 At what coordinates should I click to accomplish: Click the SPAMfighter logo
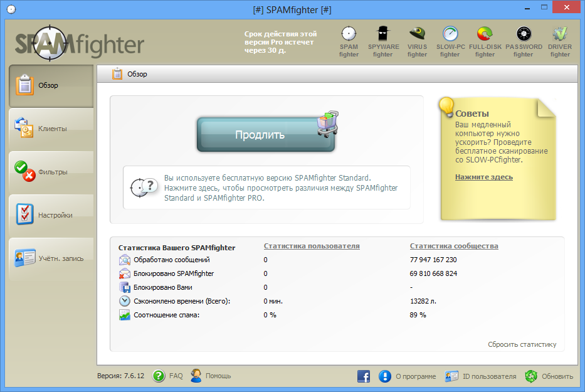click(79, 43)
